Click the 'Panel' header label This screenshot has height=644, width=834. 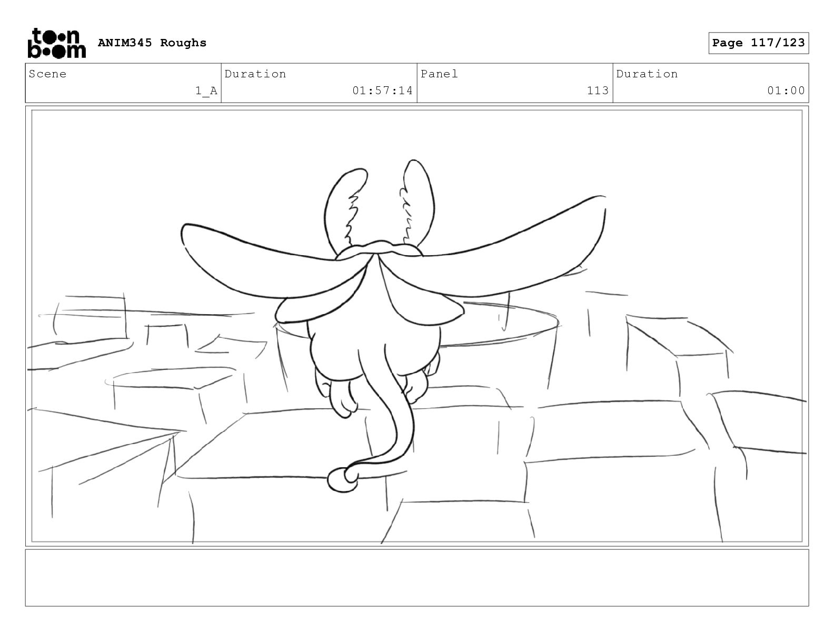(x=439, y=74)
